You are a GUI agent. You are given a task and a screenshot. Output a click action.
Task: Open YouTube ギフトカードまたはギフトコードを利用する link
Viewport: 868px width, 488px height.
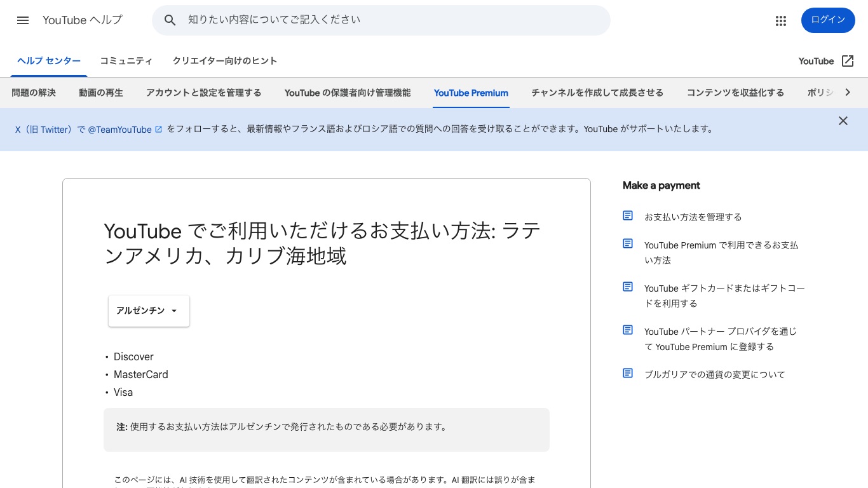[724, 295]
